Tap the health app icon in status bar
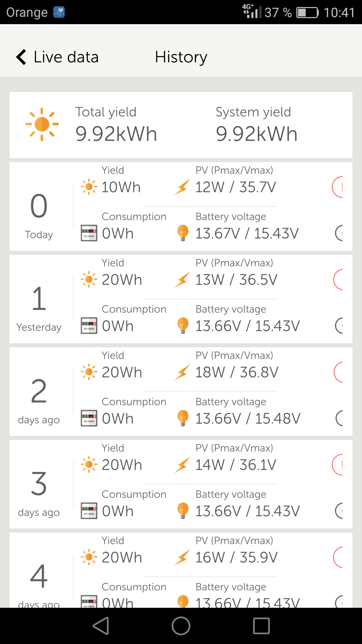Image resolution: width=362 pixels, height=644 pixels. tap(59, 12)
